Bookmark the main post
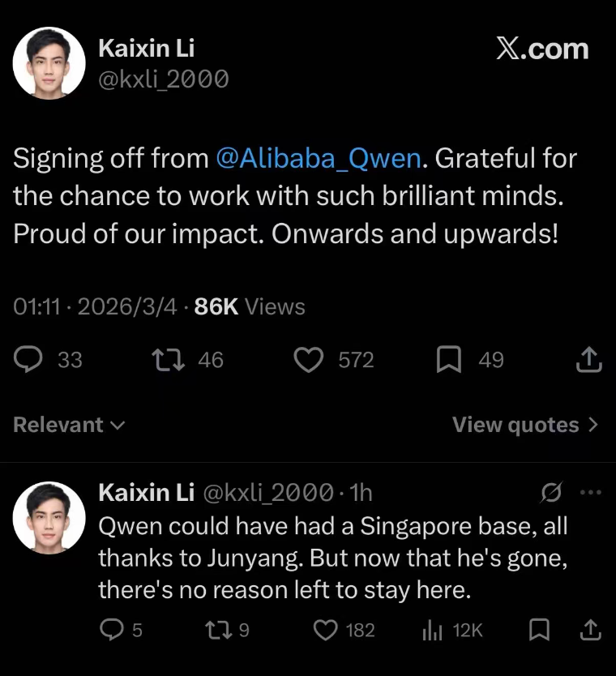Screen dimensions: 616x676 (448, 359)
